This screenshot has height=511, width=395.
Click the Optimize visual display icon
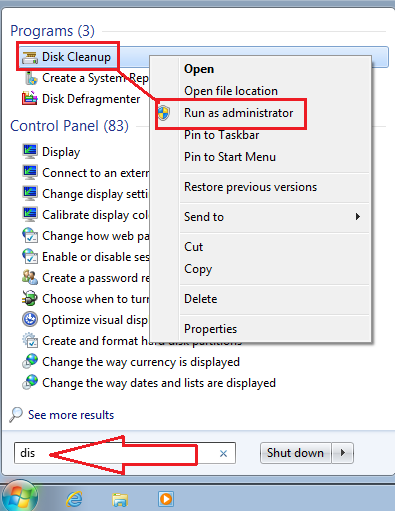[x=30, y=319]
